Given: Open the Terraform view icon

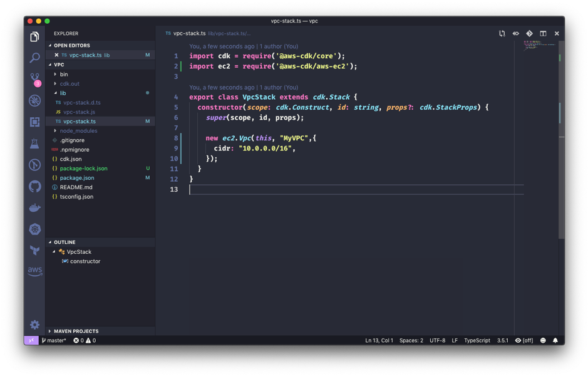Looking at the screenshot, I should click(34, 250).
